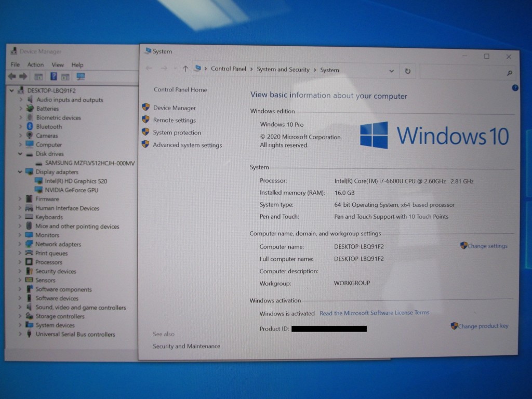Select the Software devices tree item

tap(57, 298)
